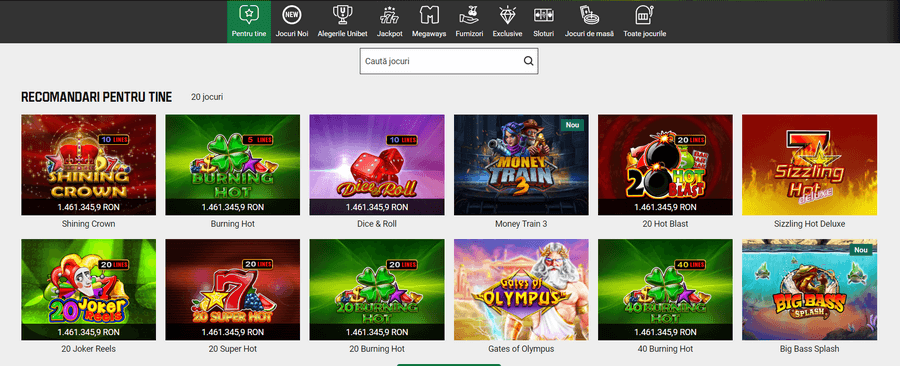Screen dimensions: 900x366
Task: Click the jackpot amount on 20 Hot Blast
Action: click(665, 207)
